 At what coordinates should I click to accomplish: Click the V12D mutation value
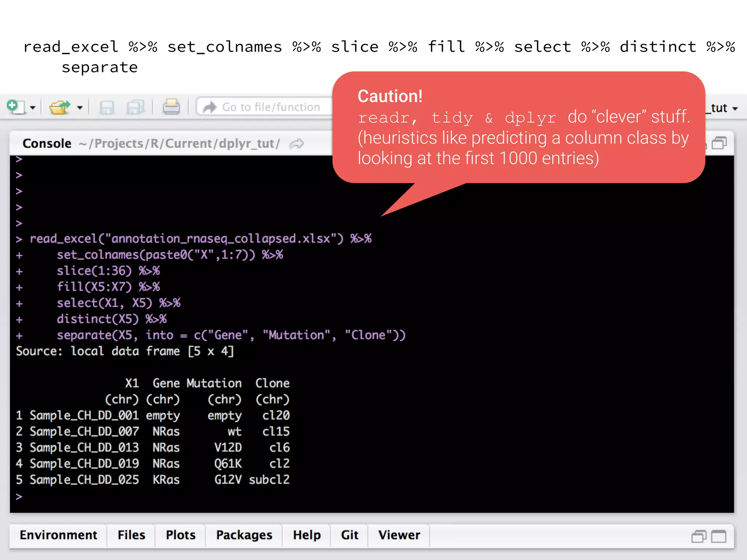[228, 448]
